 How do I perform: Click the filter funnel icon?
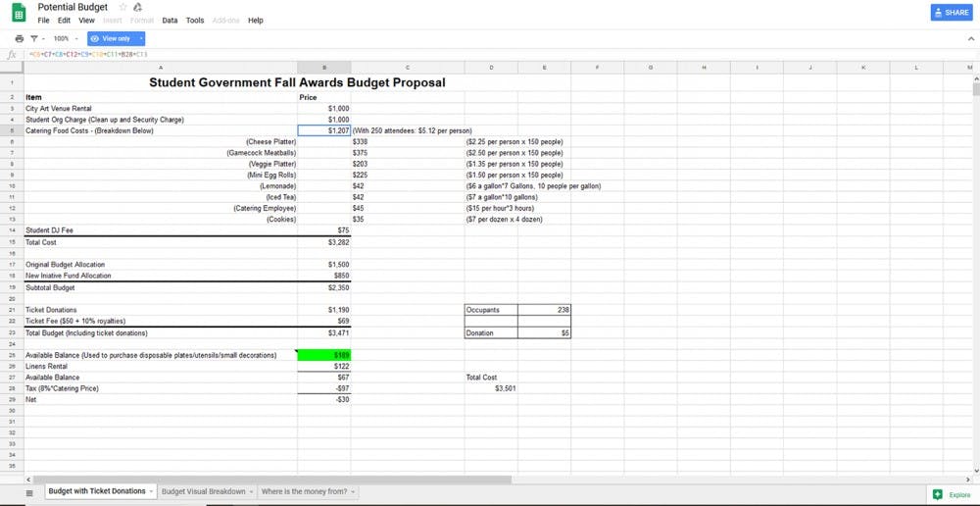(34, 39)
